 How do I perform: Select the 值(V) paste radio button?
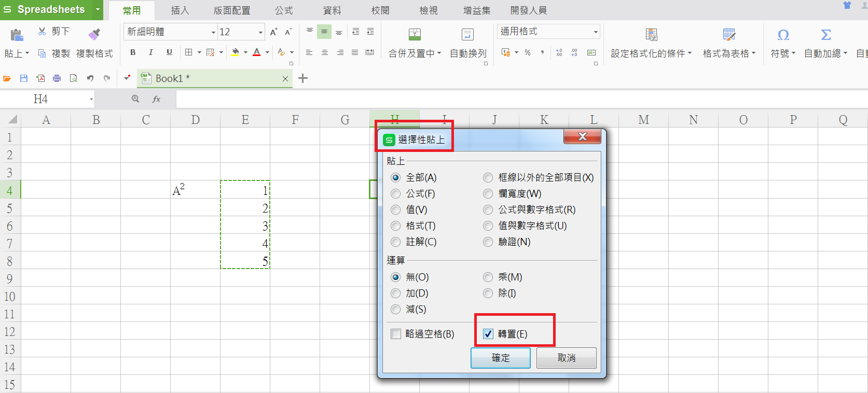(396, 210)
